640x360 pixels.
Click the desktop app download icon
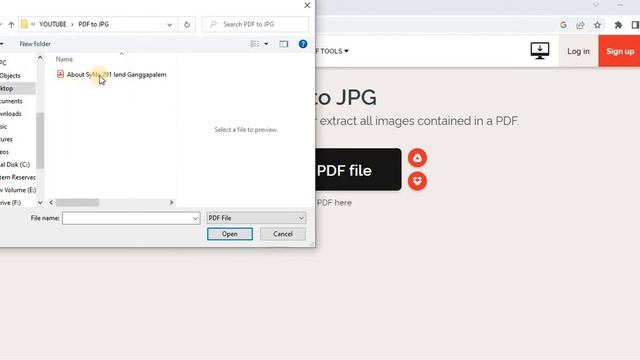pyautogui.click(x=540, y=51)
